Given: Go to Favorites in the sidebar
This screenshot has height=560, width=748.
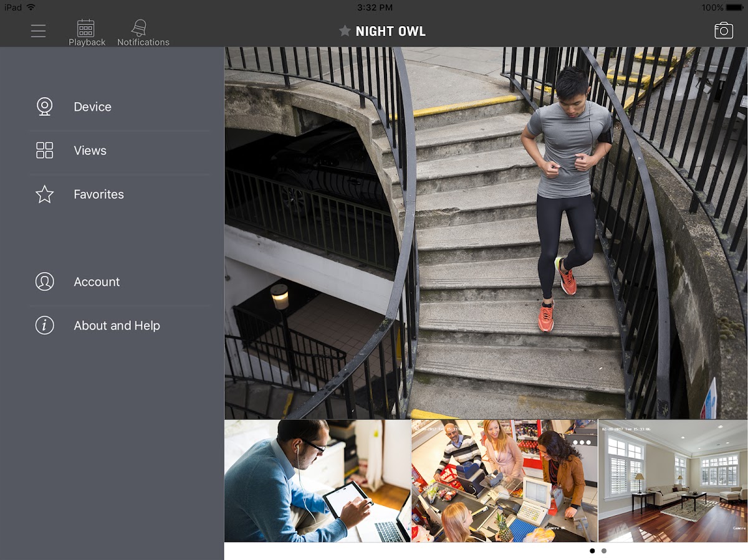Looking at the screenshot, I should click(98, 194).
